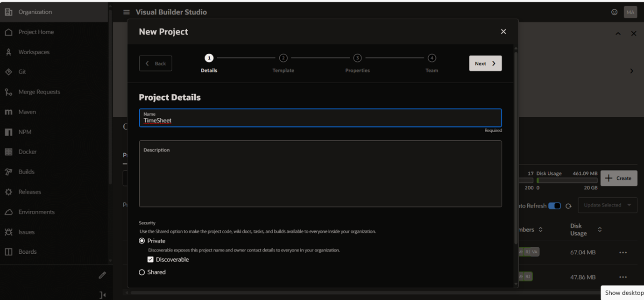Uncheck the Discoverable checkbox
The image size is (644, 300).
[x=150, y=260]
